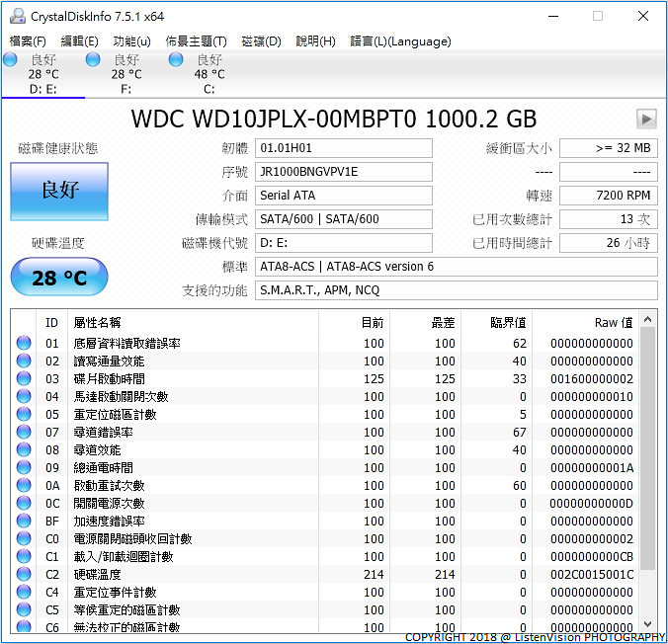Click the CrystalDiskInfo app icon in title bar
The width and height of the screenshot is (668, 644).
(x=18, y=16)
